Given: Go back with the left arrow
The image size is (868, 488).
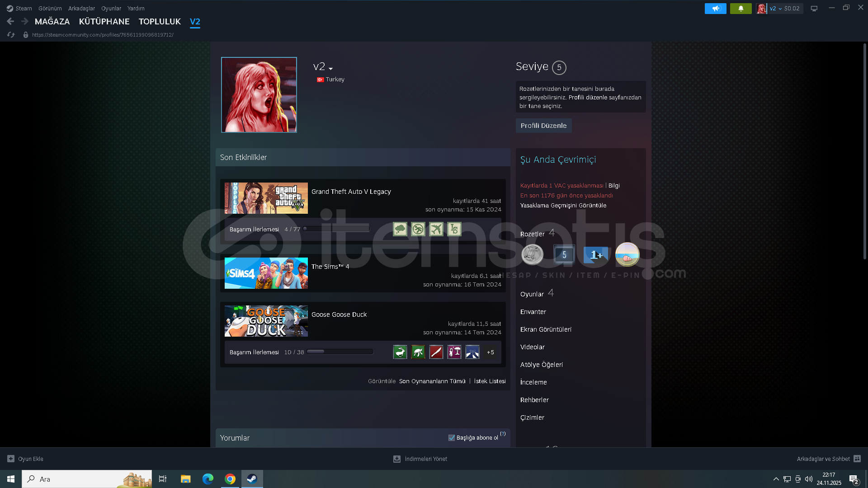Looking at the screenshot, I should (x=10, y=21).
